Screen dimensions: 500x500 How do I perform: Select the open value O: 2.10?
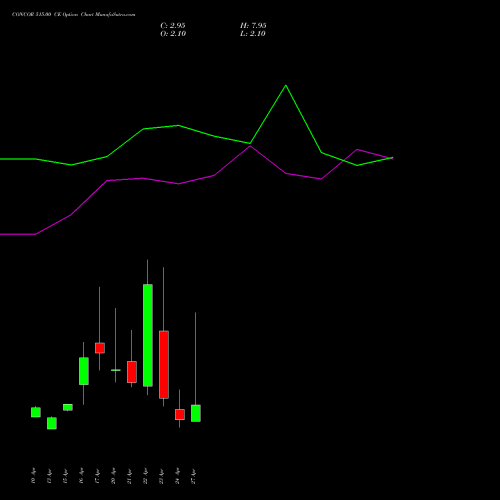tap(173, 34)
